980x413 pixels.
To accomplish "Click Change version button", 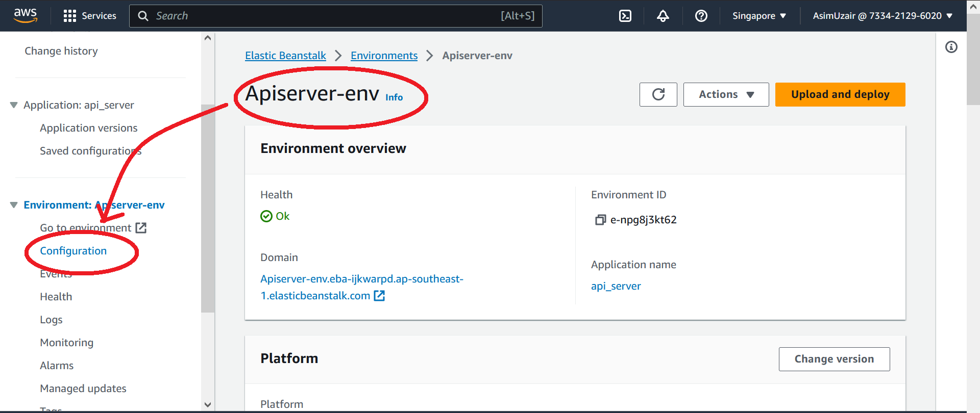I will [x=834, y=359].
